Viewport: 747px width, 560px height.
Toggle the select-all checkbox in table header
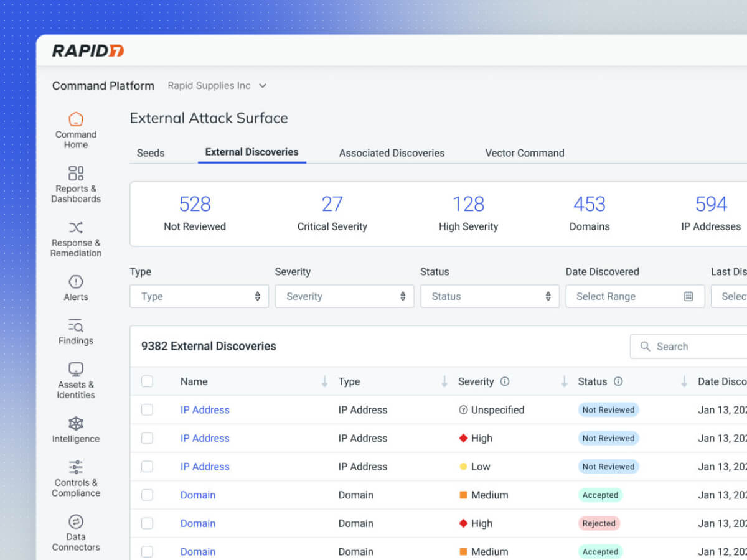(147, 381)
